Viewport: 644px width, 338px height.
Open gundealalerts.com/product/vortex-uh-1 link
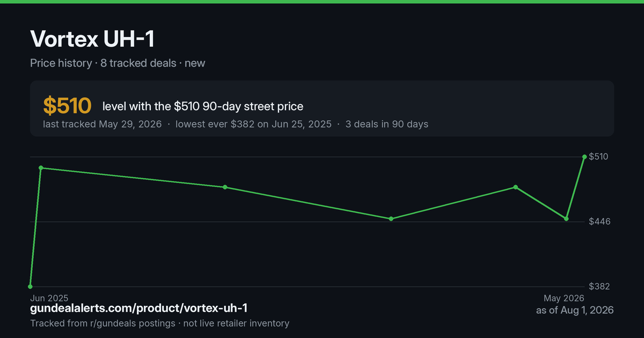tap(139, 308)
